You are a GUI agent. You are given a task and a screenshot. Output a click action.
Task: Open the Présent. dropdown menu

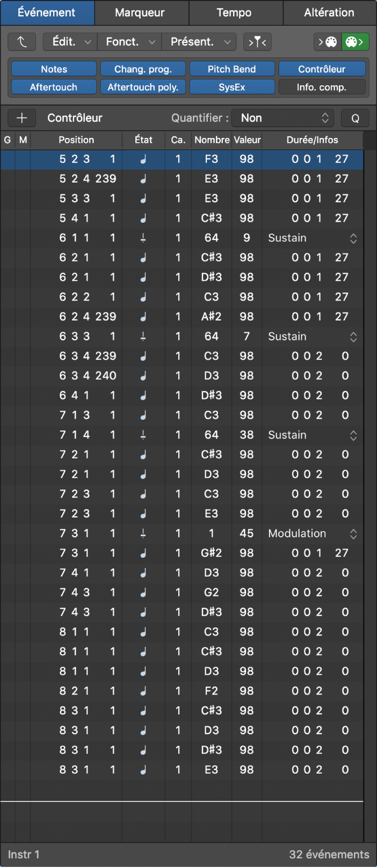(x=199, y=41)
